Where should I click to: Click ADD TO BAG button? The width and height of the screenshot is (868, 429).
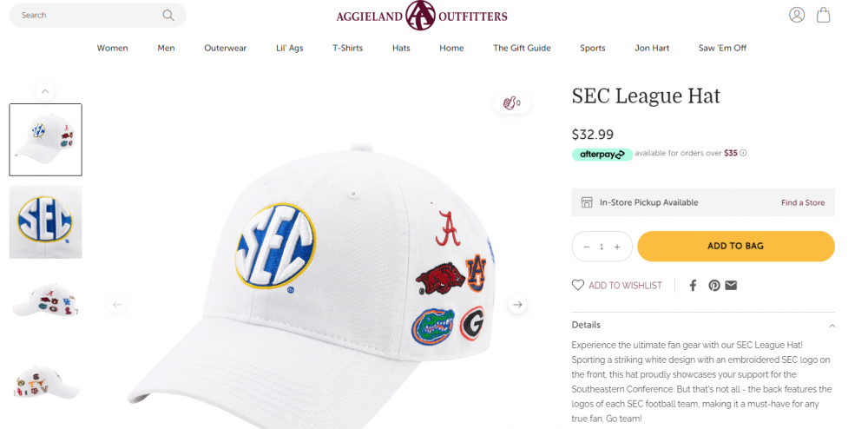point(735,246)
